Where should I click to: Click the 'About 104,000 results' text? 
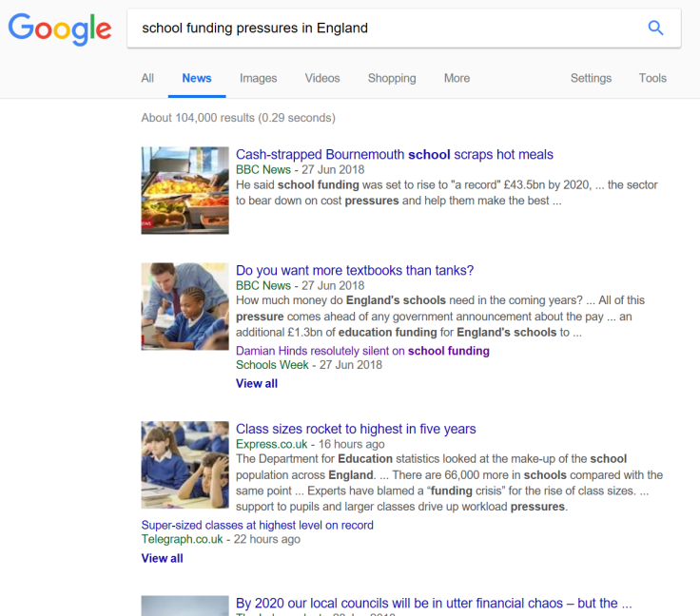[238, 118]
